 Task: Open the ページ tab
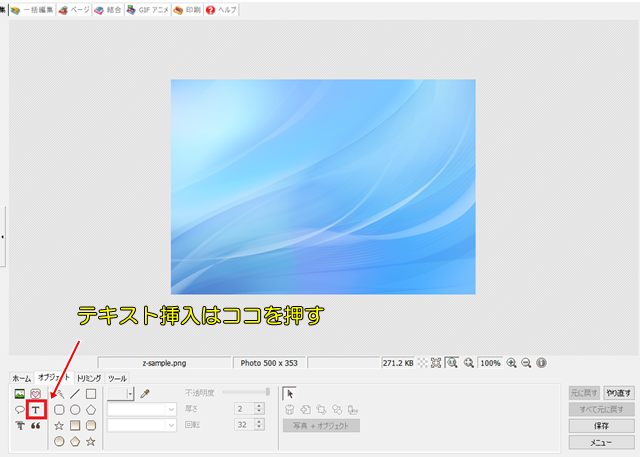point(74,10)
